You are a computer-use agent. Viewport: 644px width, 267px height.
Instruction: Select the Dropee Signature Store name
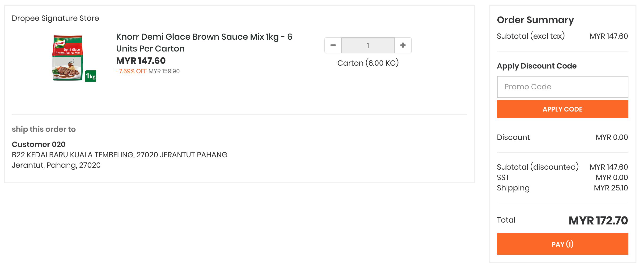55,18
